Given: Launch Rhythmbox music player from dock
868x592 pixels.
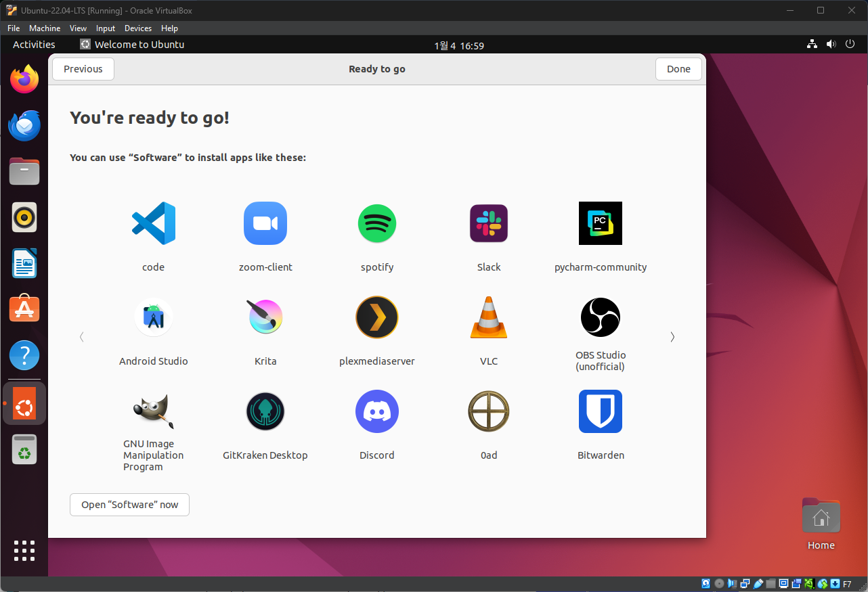Looking at the screenshot, I should click(x=24, y=217).
